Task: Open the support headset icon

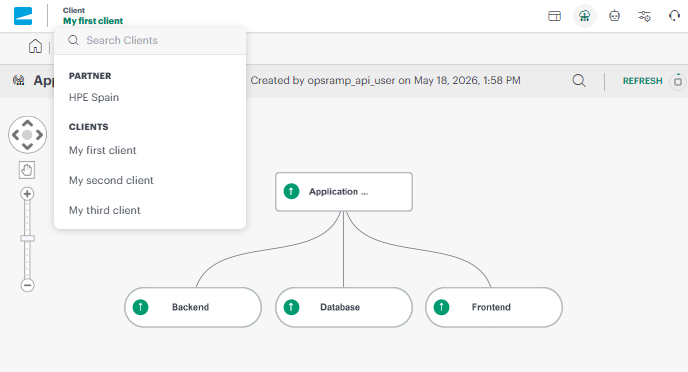Action: [674, 16]
